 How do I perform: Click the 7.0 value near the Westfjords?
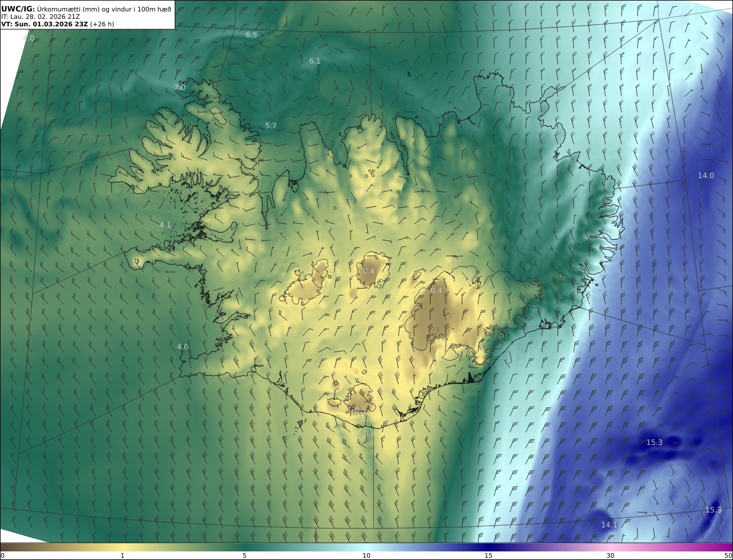pos(180,87)
